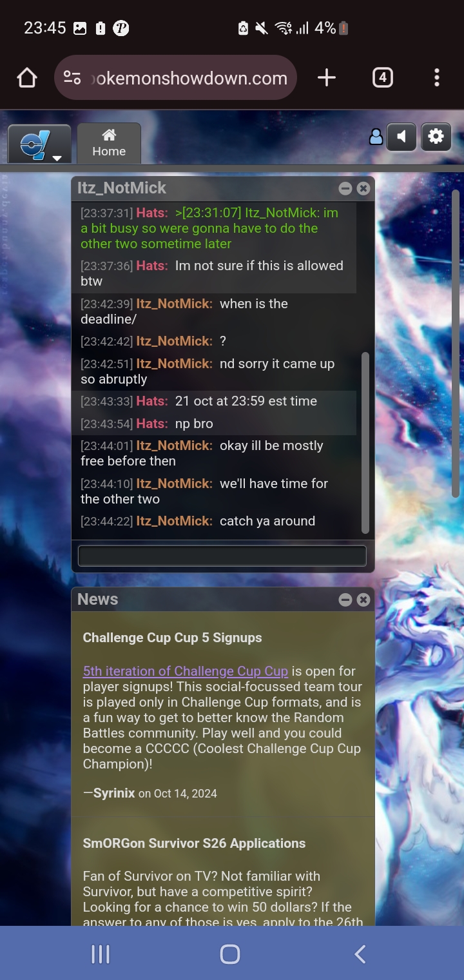Open a new browser tab with plus
464x980 pixels.
pyautogui.click(x=327, y=78)
